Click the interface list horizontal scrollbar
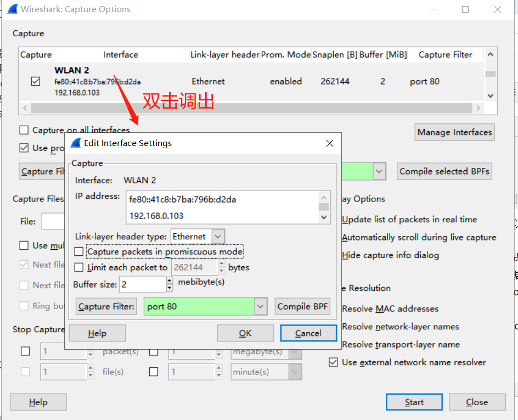The image size is (518, 420). coord(251,108)
